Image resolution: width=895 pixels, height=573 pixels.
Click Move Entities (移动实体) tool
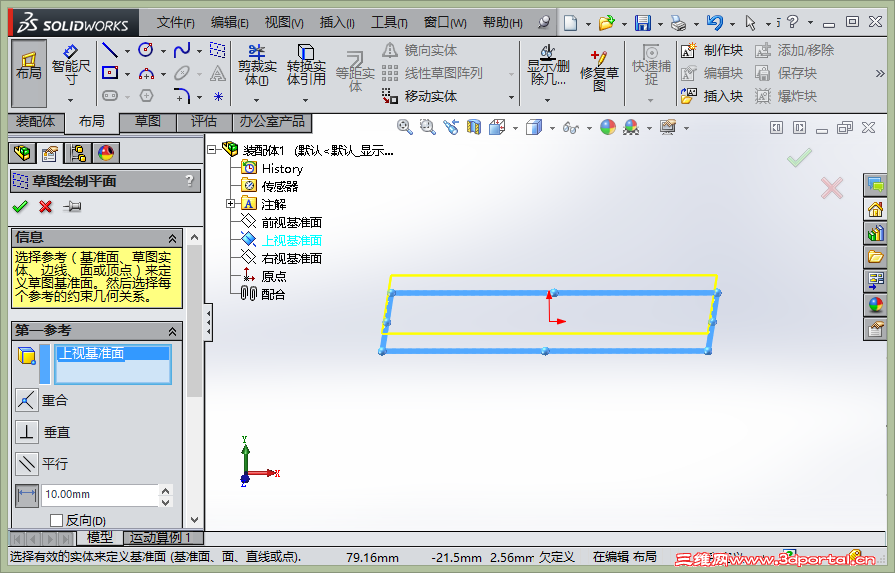(x=420, y=96)
